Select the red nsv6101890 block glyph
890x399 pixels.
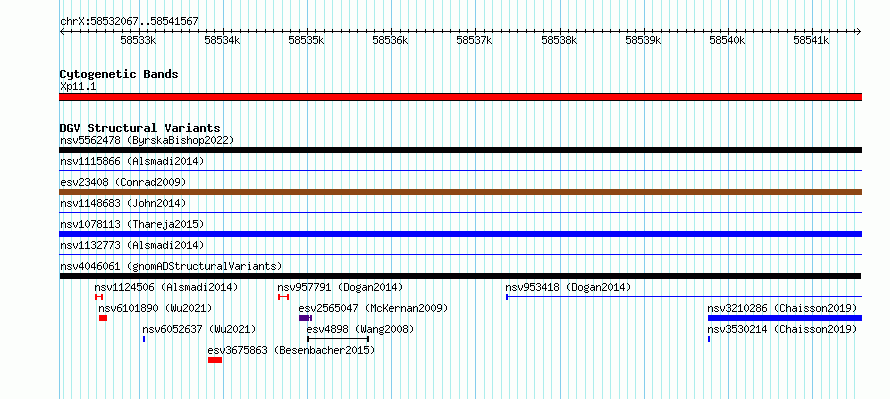point(103,318)
